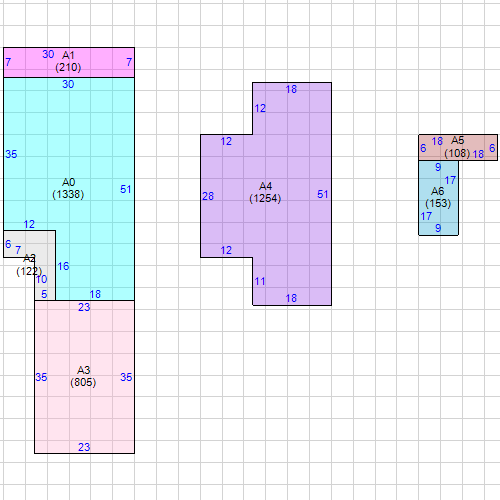
Task: Select the blue A6 (153) rectangle
Action: (x=438, y=198)
